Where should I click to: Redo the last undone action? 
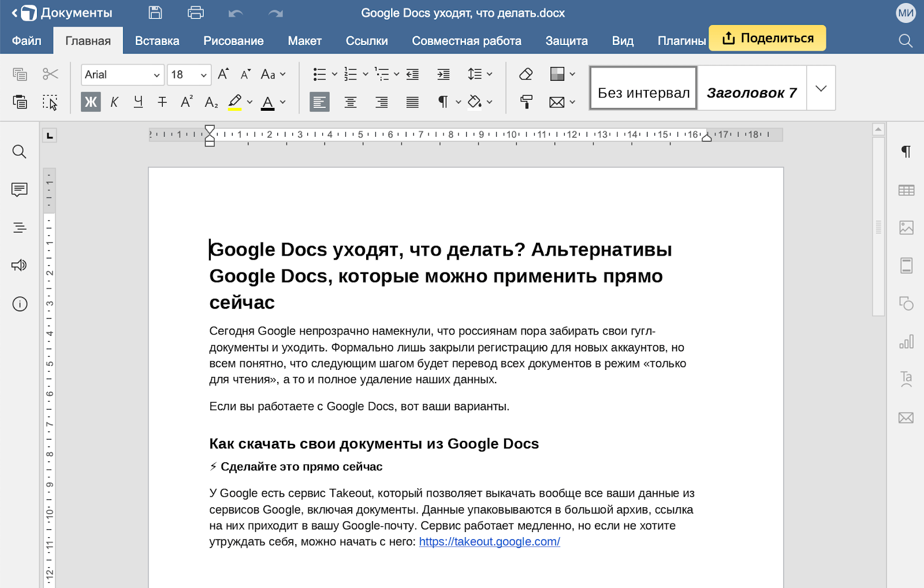(x=276, y=13)
